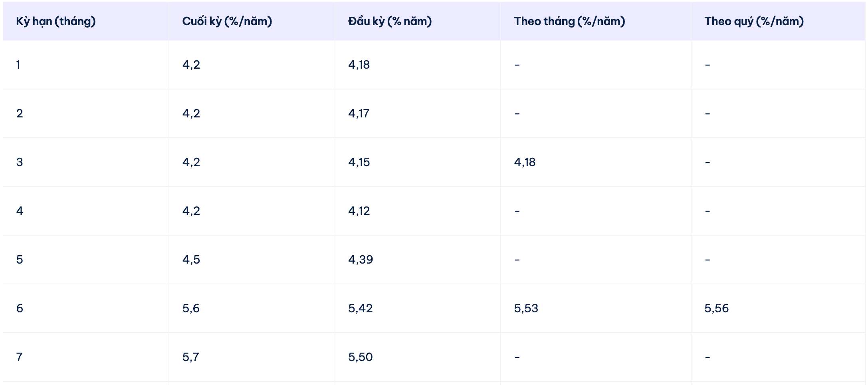Click the 5,42 rate in row 6

[361, 308]
